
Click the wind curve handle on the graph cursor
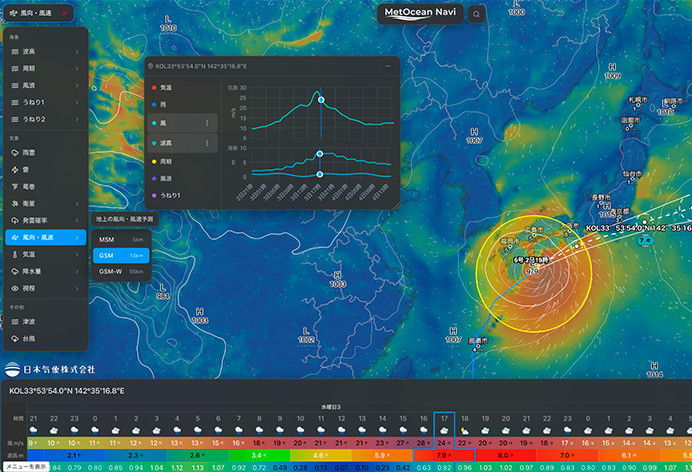321,100
